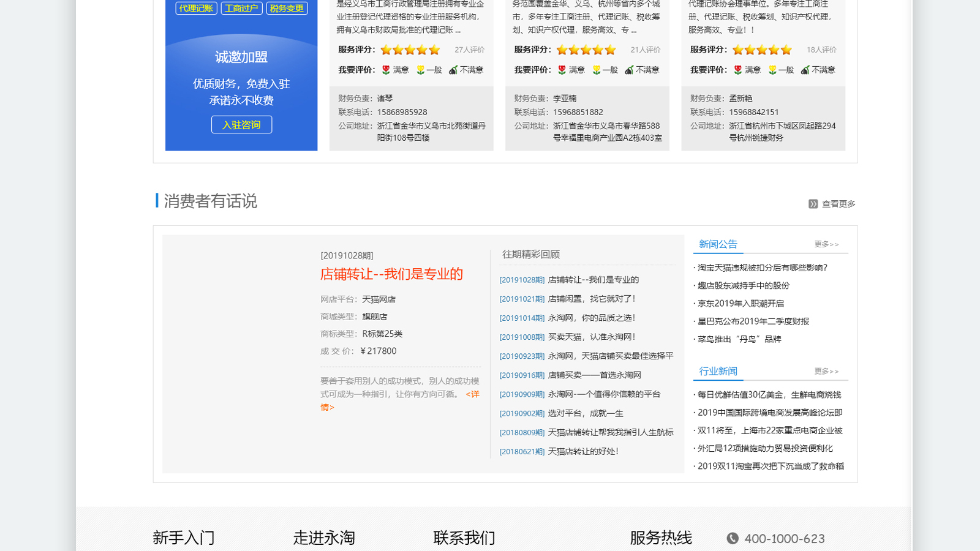The height and width of the screenshot is (551, 980).
Task: Expand 更多>> beside 行业新闻
Action: click(826, 372)
